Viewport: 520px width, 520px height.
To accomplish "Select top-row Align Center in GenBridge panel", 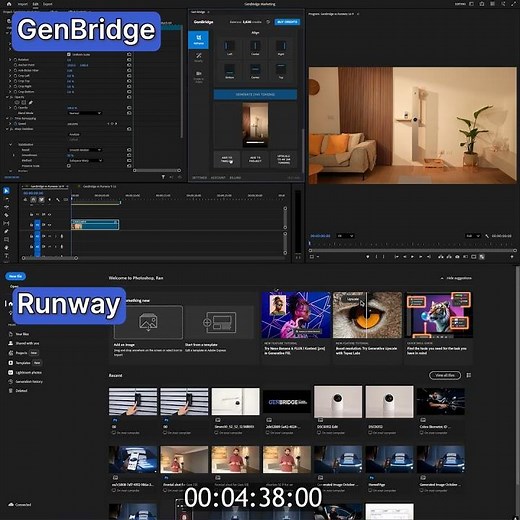I will tap(255, 47).
